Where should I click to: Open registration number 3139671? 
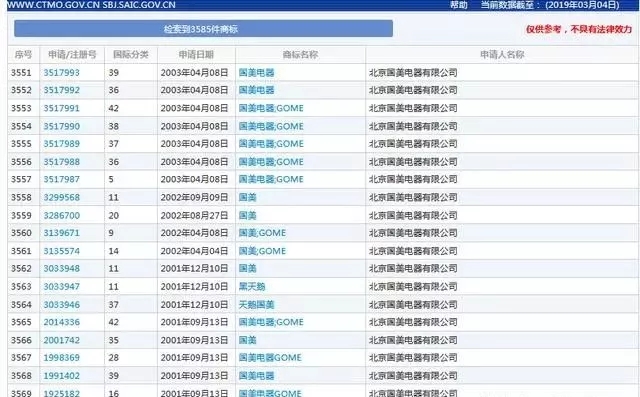(62, 233)
